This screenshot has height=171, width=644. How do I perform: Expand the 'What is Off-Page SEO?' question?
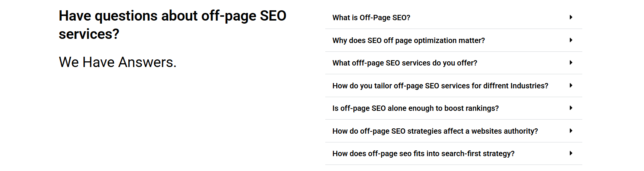pos(371,18)
